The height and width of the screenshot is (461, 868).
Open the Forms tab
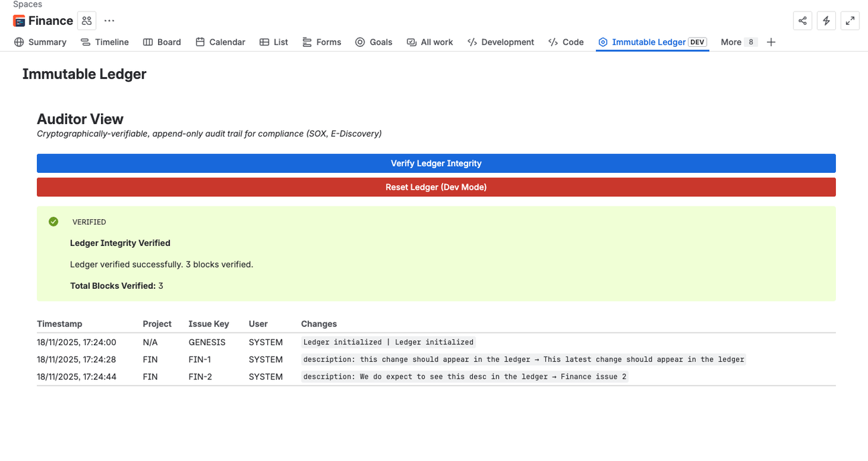pyautogui.click(x=321, y=42)
